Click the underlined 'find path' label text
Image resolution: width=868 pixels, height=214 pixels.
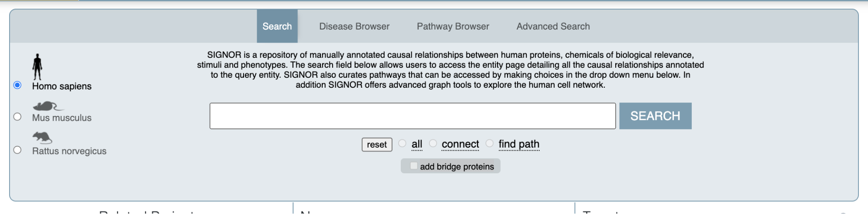coord(519,144)
